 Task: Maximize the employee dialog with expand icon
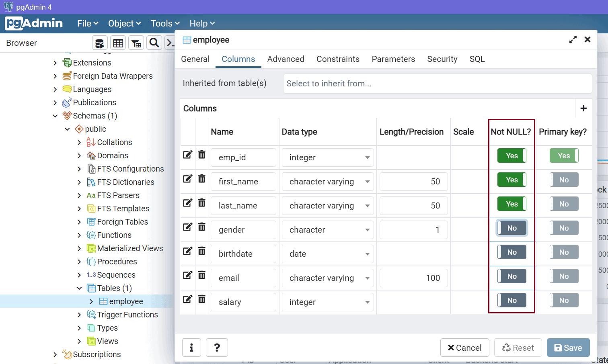pyautogui.click(x=573, y=39)
